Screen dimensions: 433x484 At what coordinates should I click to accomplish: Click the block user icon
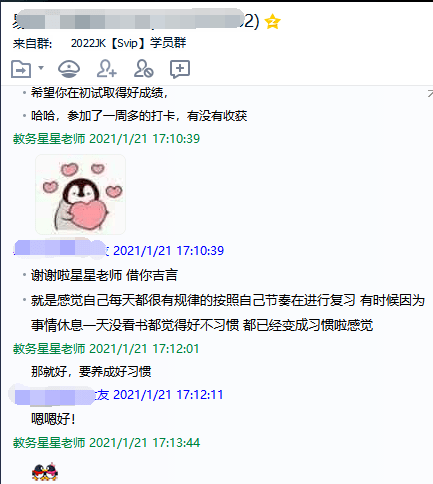pos(143,69)
